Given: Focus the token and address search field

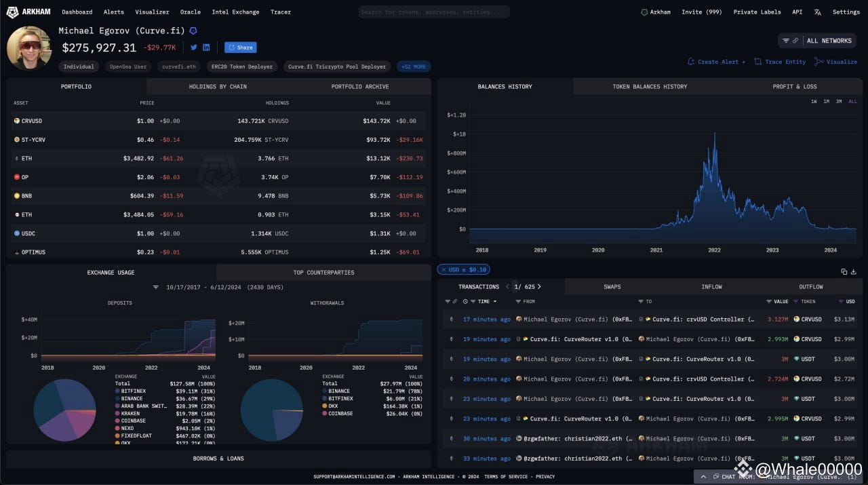Looking at the screenshot, I should tap(434, 12).
